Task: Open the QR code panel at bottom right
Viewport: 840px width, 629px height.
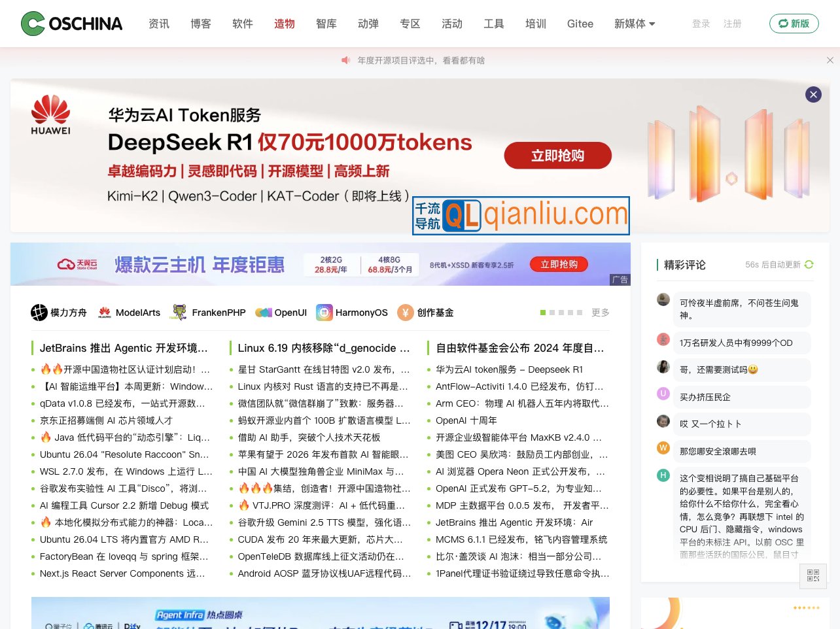Action: pyautogui.click(x=813, y=577)
